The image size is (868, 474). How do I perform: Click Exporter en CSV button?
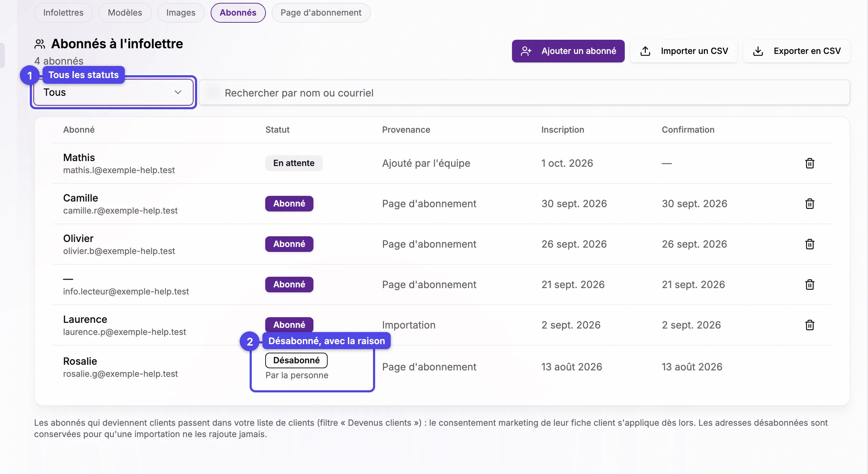[796, 51]
